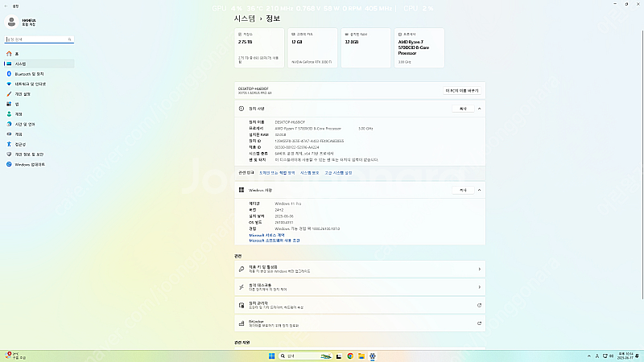The width and height of the screenshot is (644, 362).
Task: Click the Windows Update sync icon
Action: [x=9, y=164]
